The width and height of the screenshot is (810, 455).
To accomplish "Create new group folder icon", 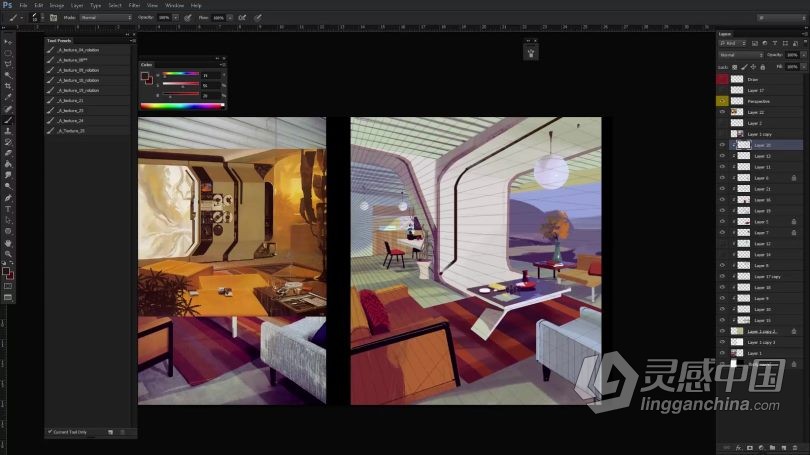I will (772, 448).
